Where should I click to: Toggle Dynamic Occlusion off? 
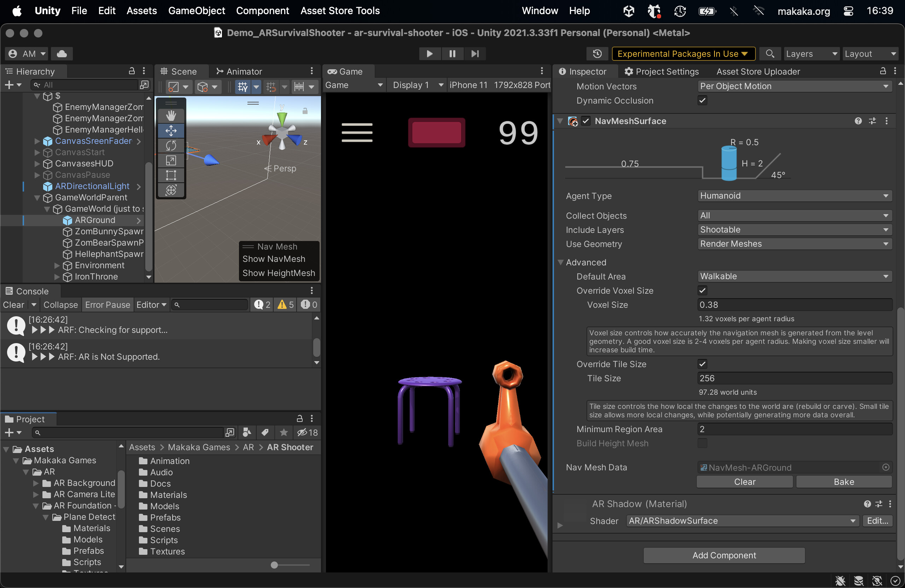[x=702, y=101]
